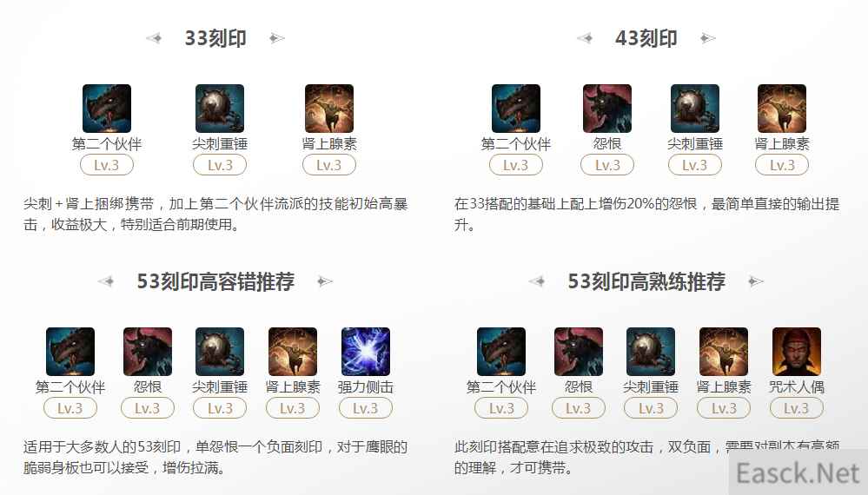The height and width of the screenshot is (495, 868).
Task: Click 尖刺重锤 icon under 43刻印
Action: pos(695,109)
